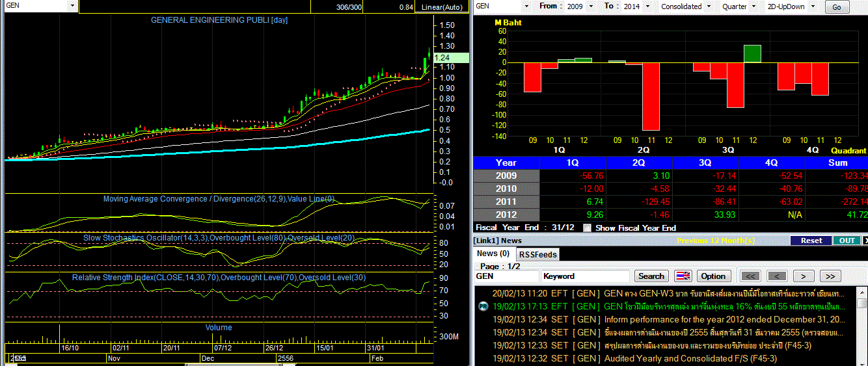Click the Slow Stochastics Oscillator indicator label
This screenshot has height=366, width=868.
tap(219, 238)
